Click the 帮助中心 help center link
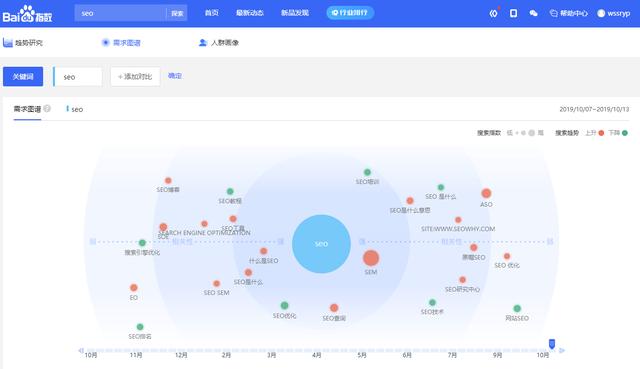Screen dimensions: 640x369 coord(569,13)
